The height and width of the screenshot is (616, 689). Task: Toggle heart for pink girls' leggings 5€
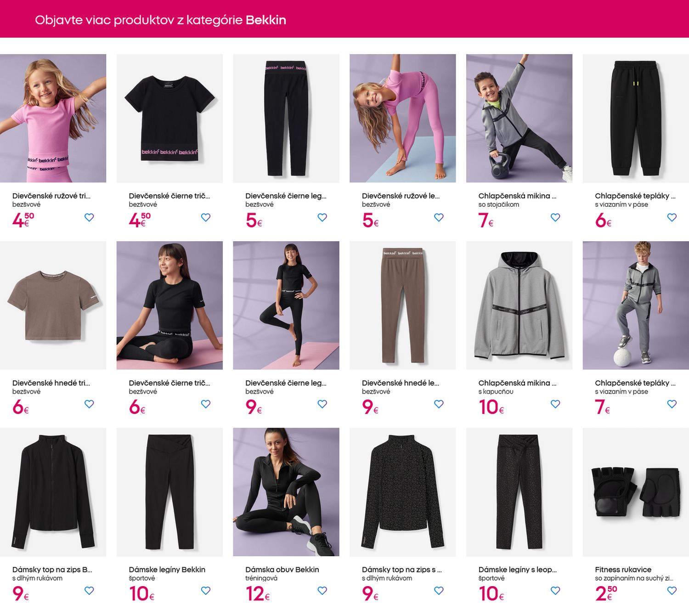pyautogui.click(x=439, y=217)
